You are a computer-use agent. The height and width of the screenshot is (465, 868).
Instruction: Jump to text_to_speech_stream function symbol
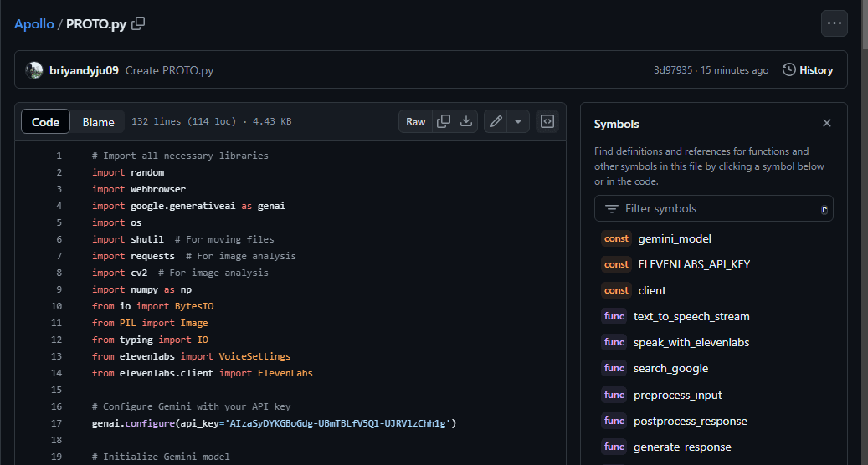click(691, 316)
